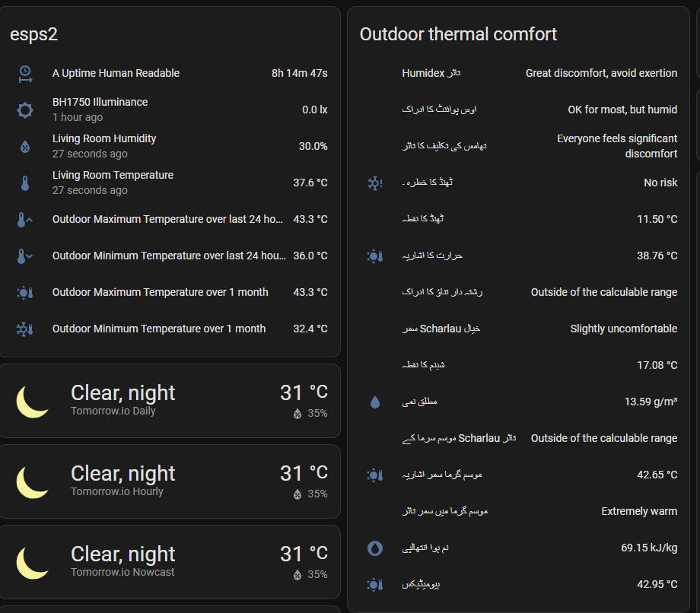Click the Living Room Humidity droplet icon
Screen dimensions: 700x613
tap(25, 146)
